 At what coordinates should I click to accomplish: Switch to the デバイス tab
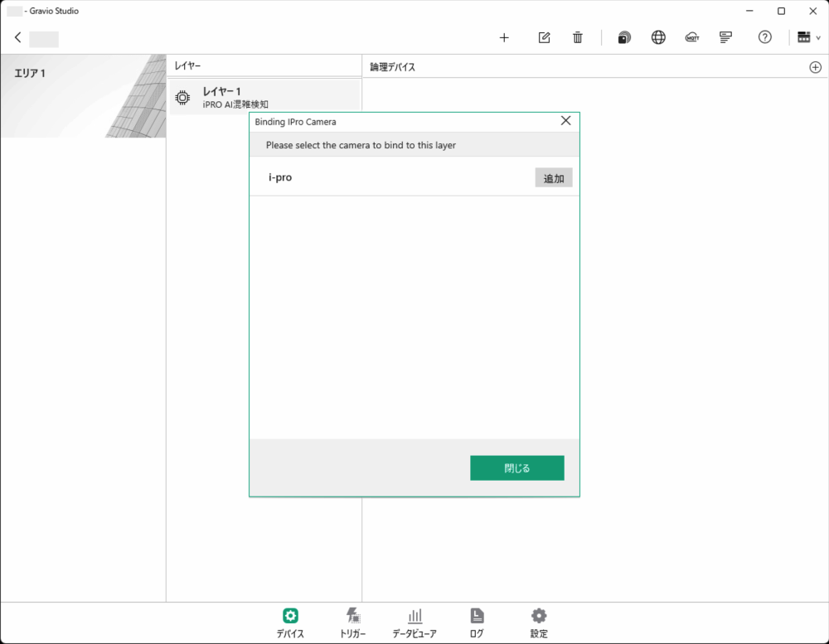290,622
